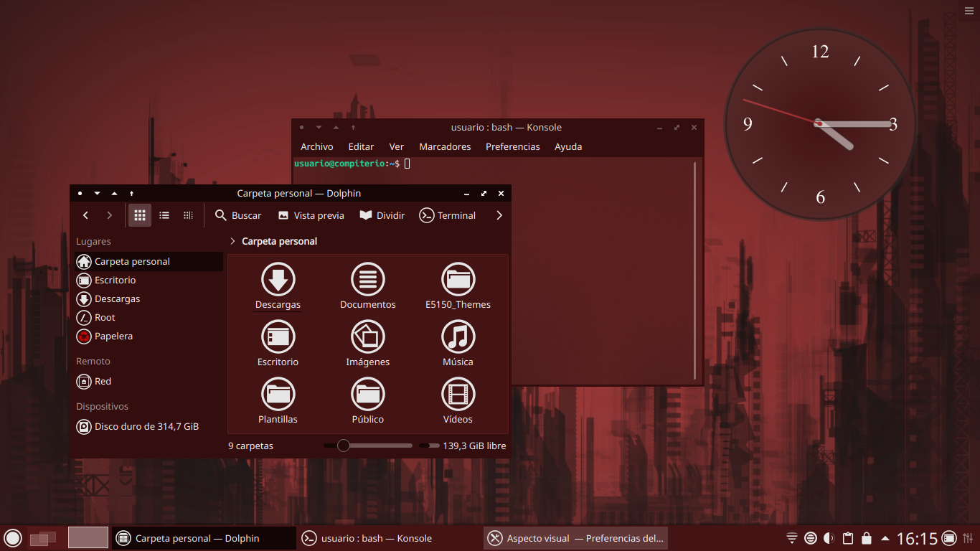The width and height of the screenshot is (980, 551).
Task: Toggle Vista previa in Dolphin toolbar
Action: 311,215
